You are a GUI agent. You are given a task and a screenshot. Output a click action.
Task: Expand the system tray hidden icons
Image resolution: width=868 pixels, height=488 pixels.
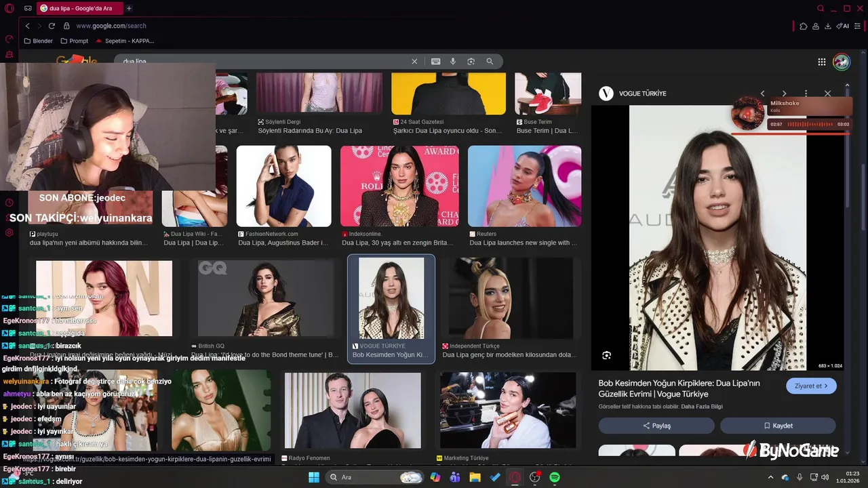pos(770,477)
